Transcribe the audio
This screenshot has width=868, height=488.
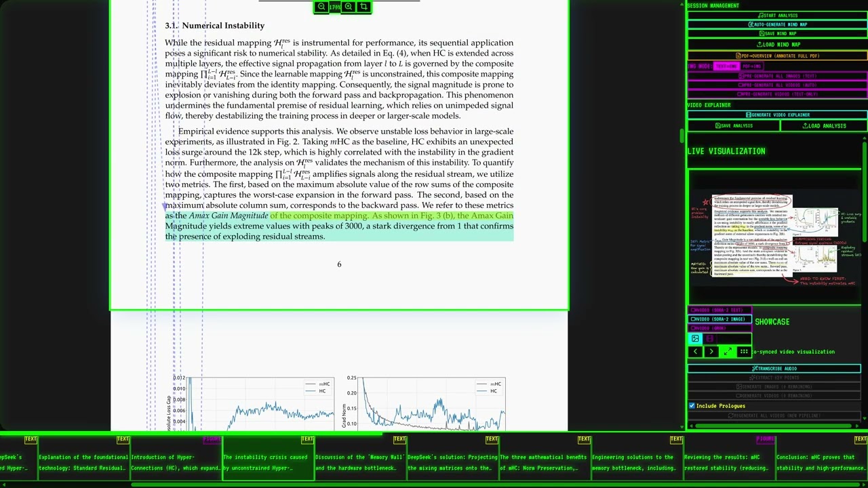774,369
